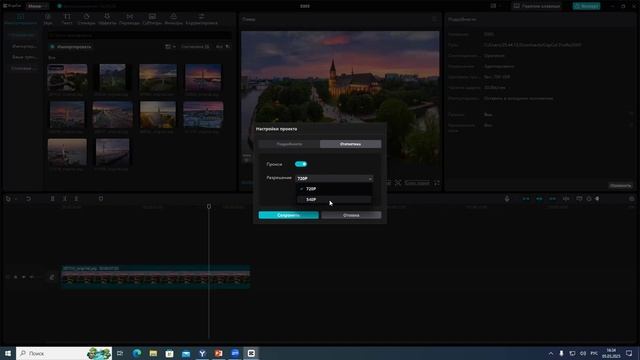Open Mail app from the taskbar
640x360 pixels.
pyautogui.click(x=186, y=353)
